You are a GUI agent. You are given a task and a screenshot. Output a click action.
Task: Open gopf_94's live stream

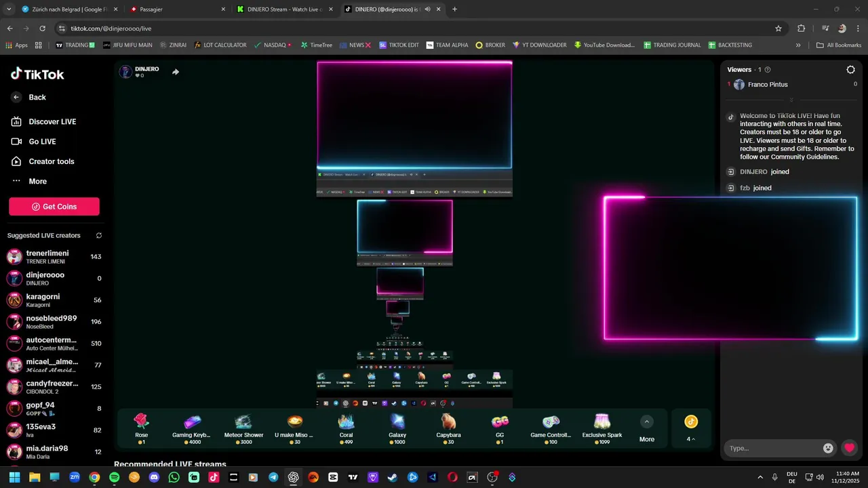pyautogui.click(x=54, y=409)
